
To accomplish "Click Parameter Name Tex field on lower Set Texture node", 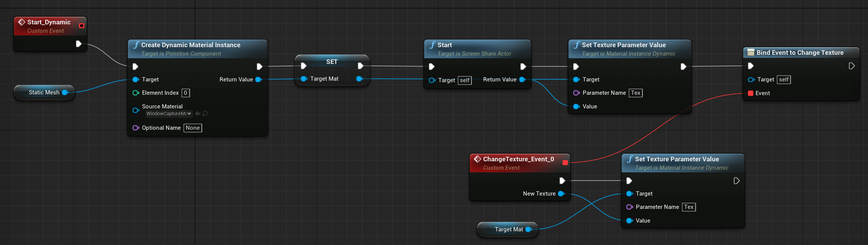I will (689, 207).
